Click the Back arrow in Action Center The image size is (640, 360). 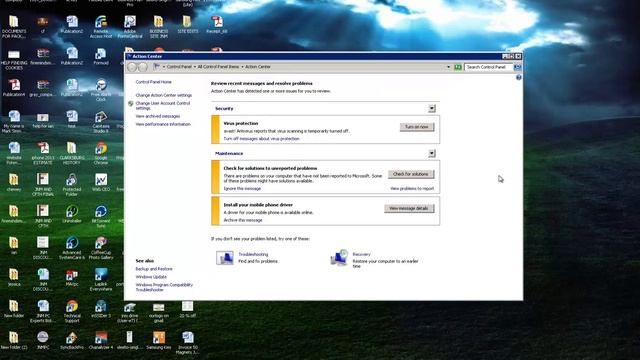coord(132,67)
